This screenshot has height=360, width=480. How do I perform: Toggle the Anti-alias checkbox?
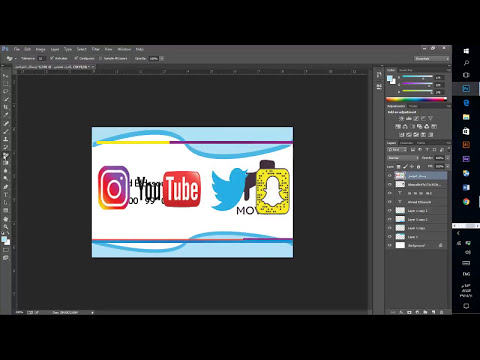(x=52, y=58)
